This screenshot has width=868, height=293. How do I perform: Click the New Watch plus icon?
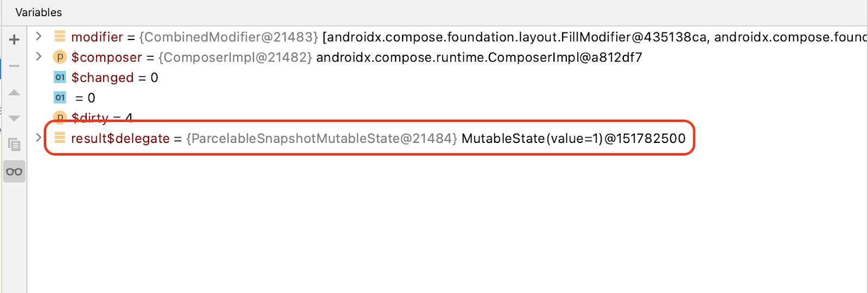pyautogui.click(x=14, y=40)
